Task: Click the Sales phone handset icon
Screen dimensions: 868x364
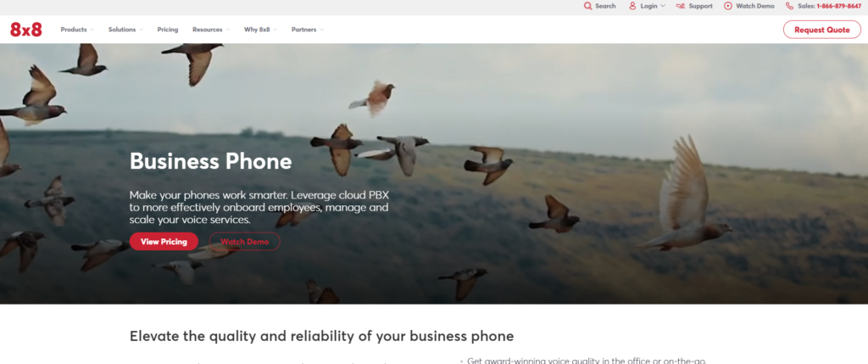Action: pyautogui.click(x=789, y=6)
